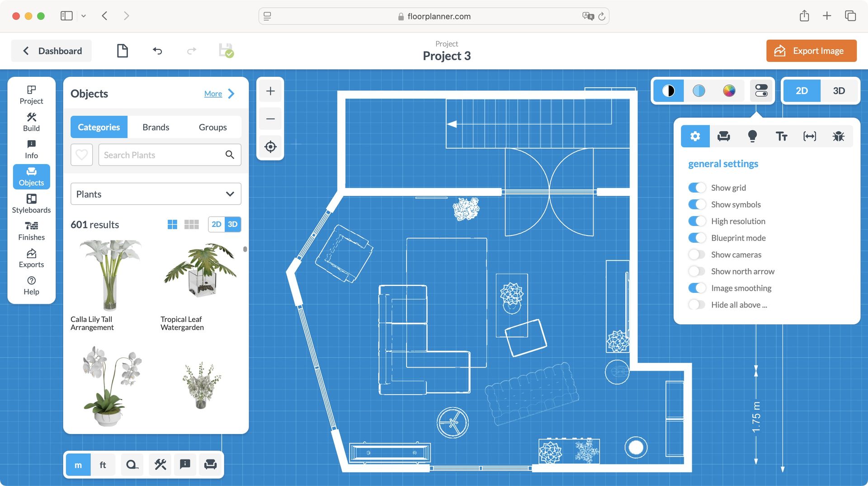
Task: Open the Styleboards panel
Action: coord(31,203)
